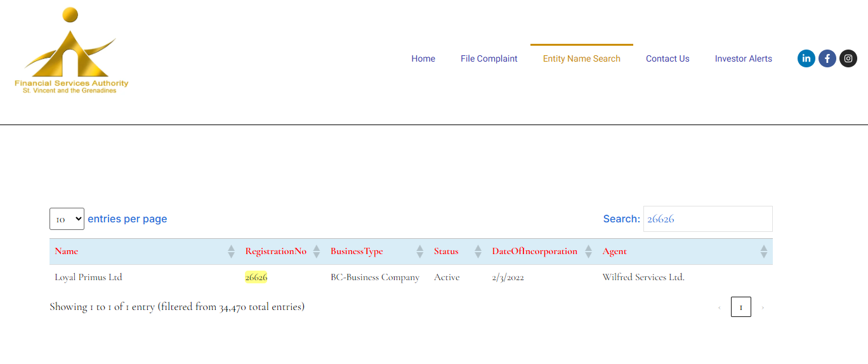Viewport: 868px width, 364px height.
Task: Open the File Complaint page
Action: (489, 58)
